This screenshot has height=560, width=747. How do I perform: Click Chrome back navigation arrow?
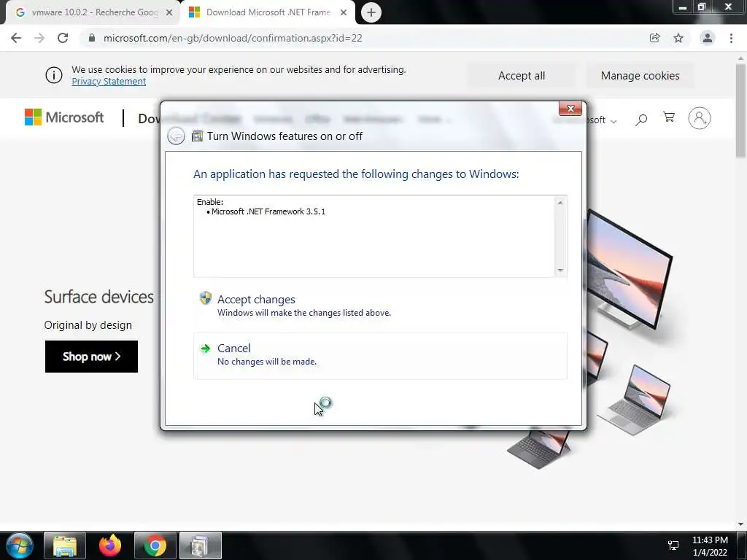(x=16, y=38)
